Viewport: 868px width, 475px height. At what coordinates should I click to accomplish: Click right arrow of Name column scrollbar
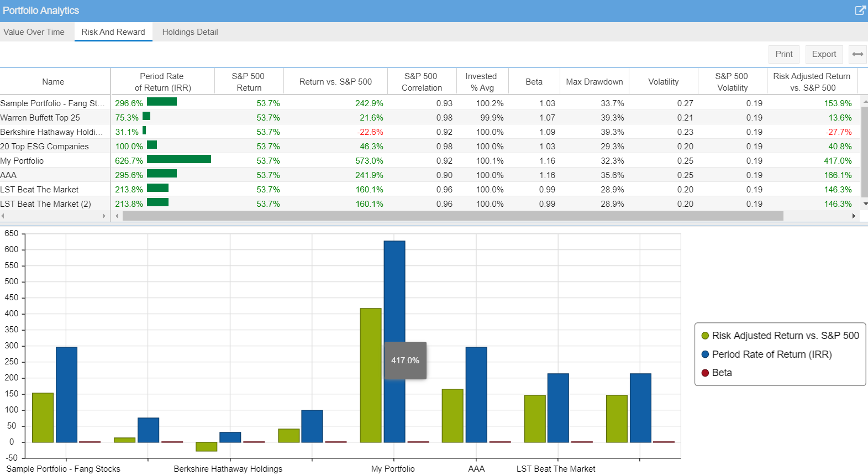(x=104, y=216)
